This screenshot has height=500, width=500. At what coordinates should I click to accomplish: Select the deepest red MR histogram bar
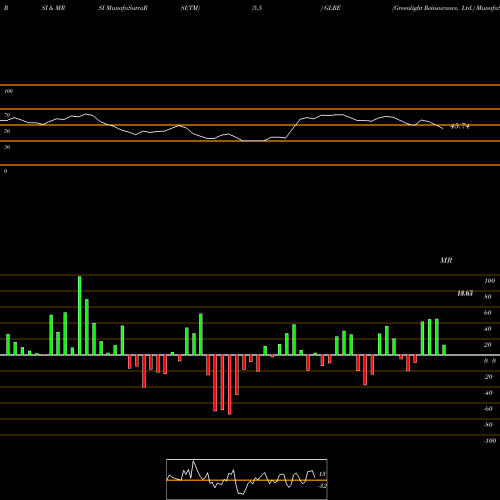click(230, 385)
